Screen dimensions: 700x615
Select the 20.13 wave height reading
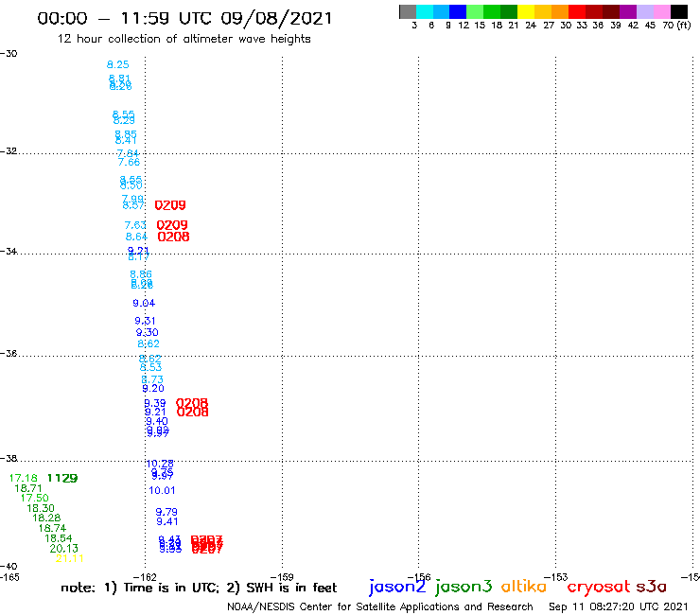63,549
